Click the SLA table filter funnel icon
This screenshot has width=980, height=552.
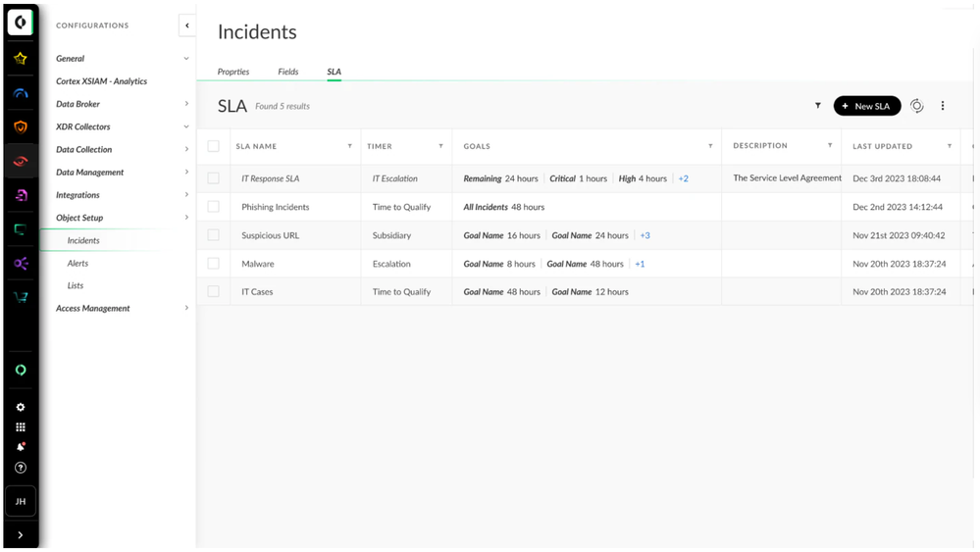point(818,106)
